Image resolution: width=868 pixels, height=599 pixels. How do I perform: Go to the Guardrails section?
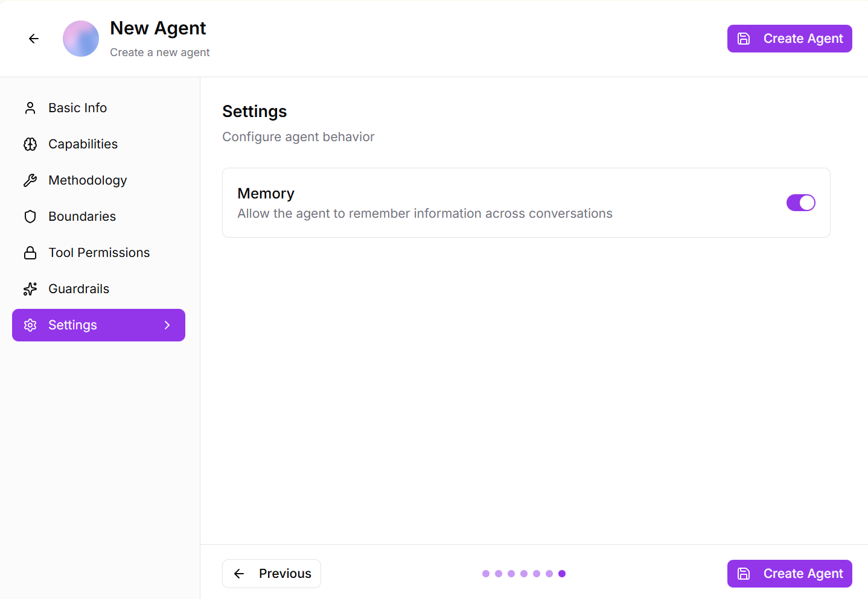tap(78, 289)
